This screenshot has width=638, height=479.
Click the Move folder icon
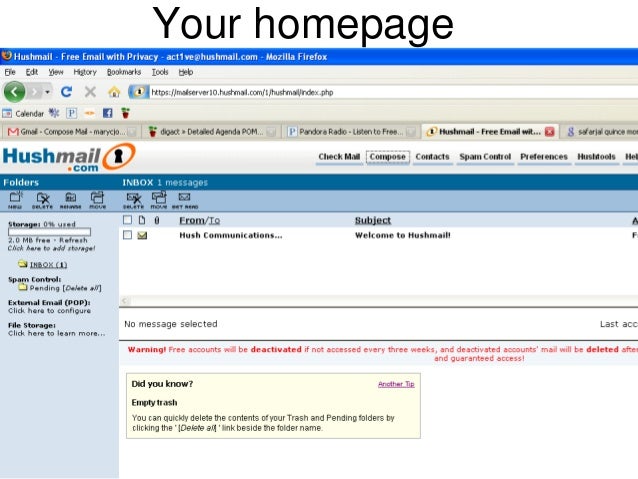point(98,200)
